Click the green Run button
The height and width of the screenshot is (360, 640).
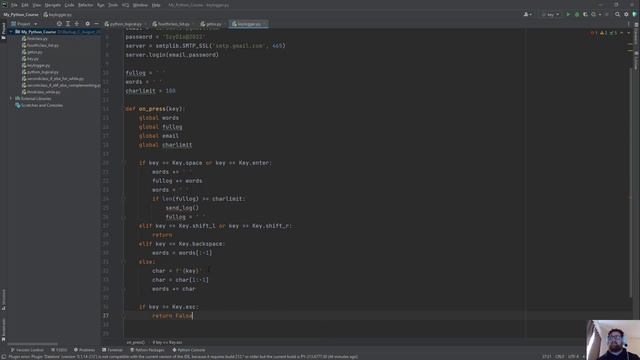[x=568, y=15]
